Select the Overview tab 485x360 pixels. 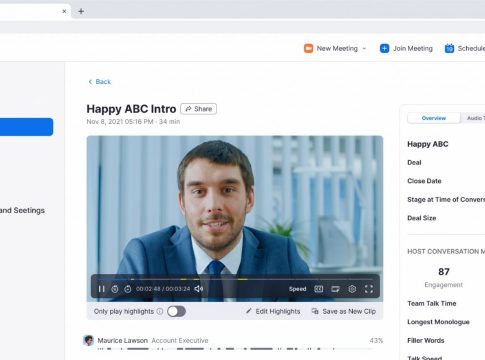click(434, 118)
